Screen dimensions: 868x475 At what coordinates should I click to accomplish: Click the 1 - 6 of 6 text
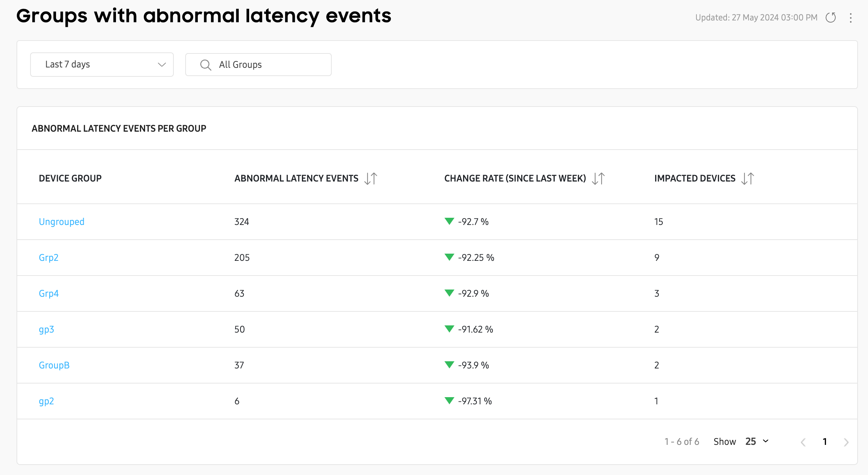coord(682,442)
